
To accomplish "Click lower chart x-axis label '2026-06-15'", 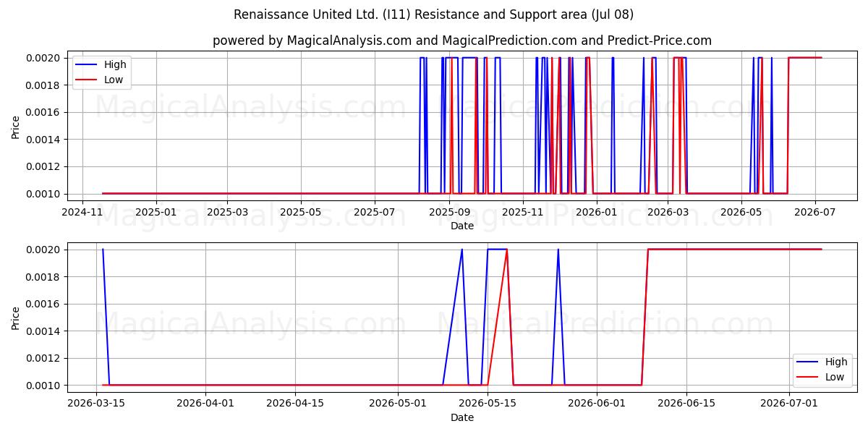I will point(686,404).
